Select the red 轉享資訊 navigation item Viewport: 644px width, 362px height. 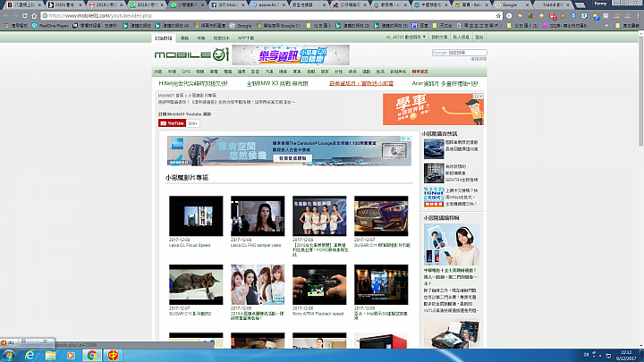(x=420, y=72)
